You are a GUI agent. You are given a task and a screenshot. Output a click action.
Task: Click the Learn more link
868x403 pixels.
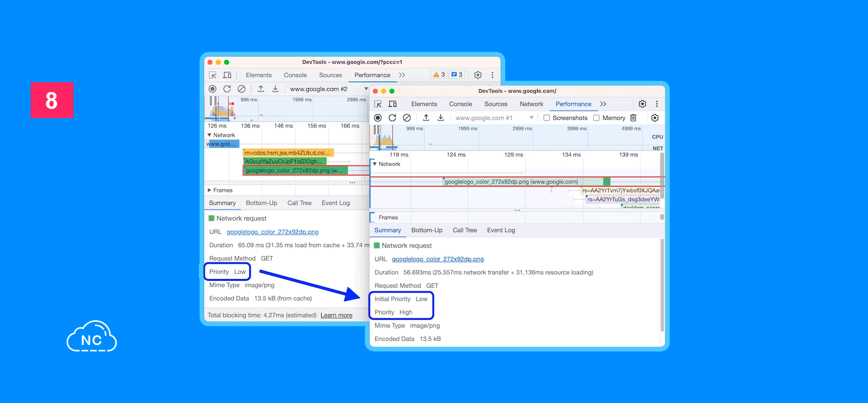336,316
